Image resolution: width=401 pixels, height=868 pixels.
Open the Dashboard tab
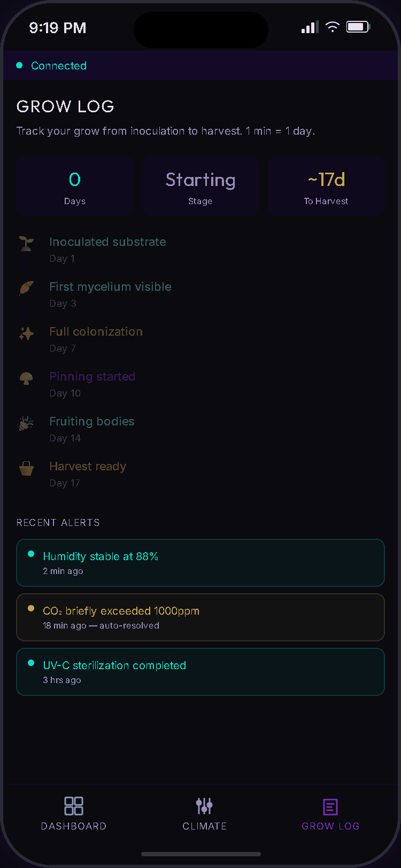(x=73, y=813)
